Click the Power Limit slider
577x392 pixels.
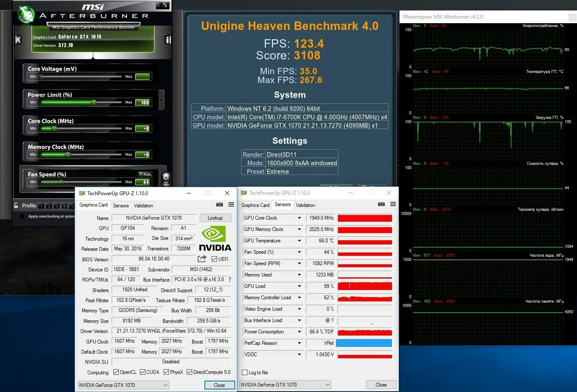click(x=81, y=102)
